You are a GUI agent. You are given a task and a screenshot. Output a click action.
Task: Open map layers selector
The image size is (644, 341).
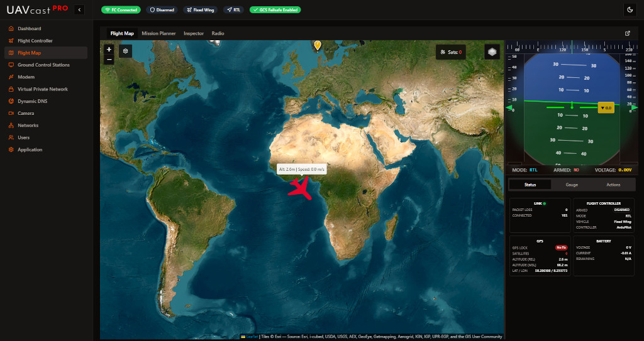coord(492,51)
